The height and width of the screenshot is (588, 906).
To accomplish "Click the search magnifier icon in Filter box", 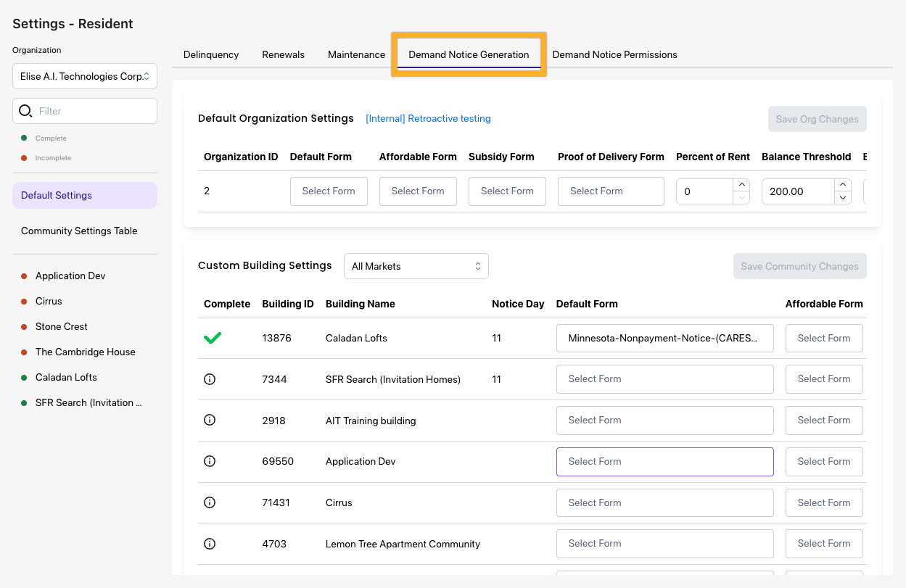I will click(x=25, y=111).
